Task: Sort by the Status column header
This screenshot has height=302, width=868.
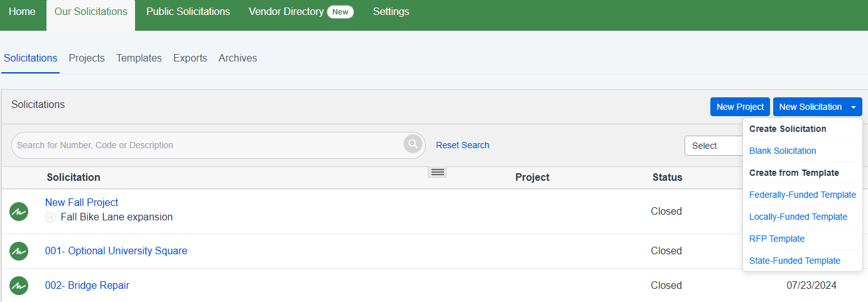Action: pos(667,178)
